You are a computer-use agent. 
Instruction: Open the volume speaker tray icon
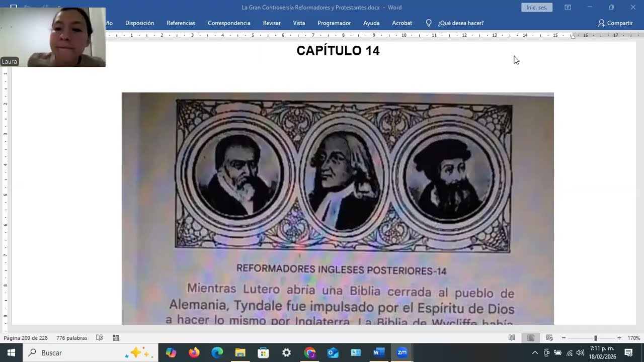580,352
